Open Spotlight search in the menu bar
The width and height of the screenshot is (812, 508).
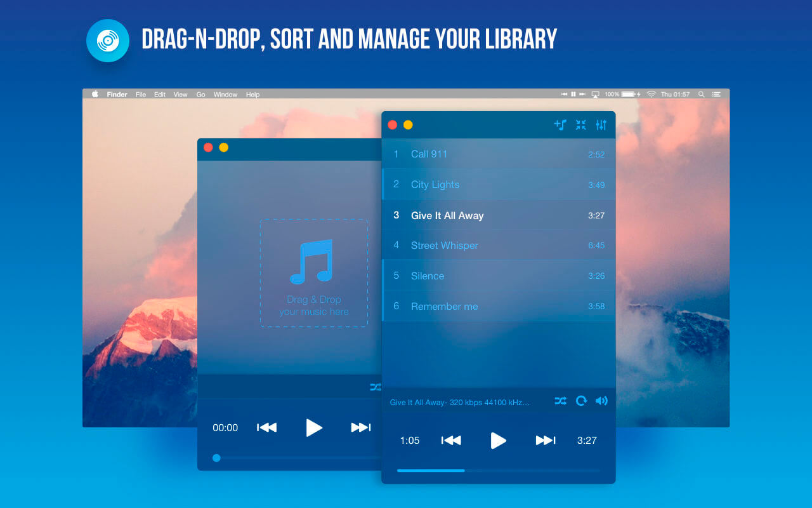(701, 94)
